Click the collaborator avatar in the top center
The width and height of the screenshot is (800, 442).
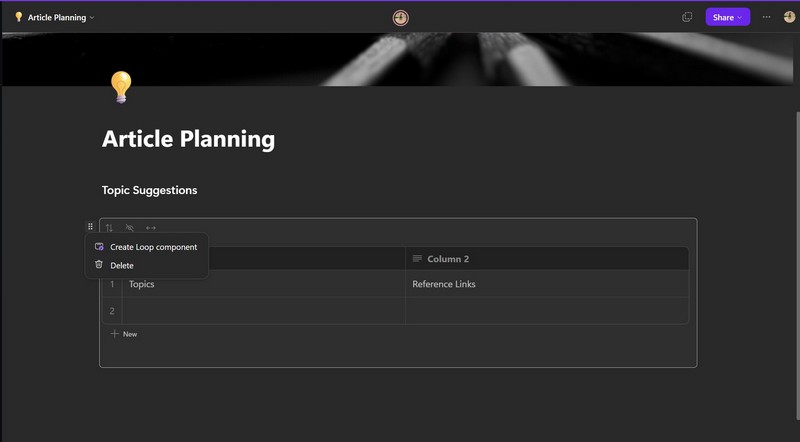pos(400,17)
